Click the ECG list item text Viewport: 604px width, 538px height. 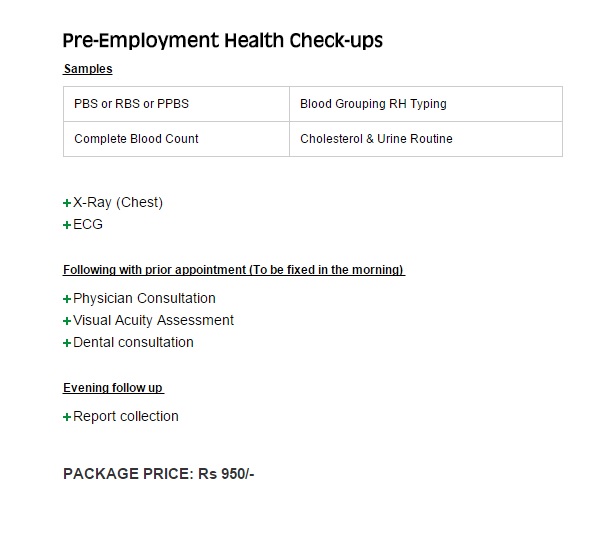pyautogui.click(x=88, y=225)
